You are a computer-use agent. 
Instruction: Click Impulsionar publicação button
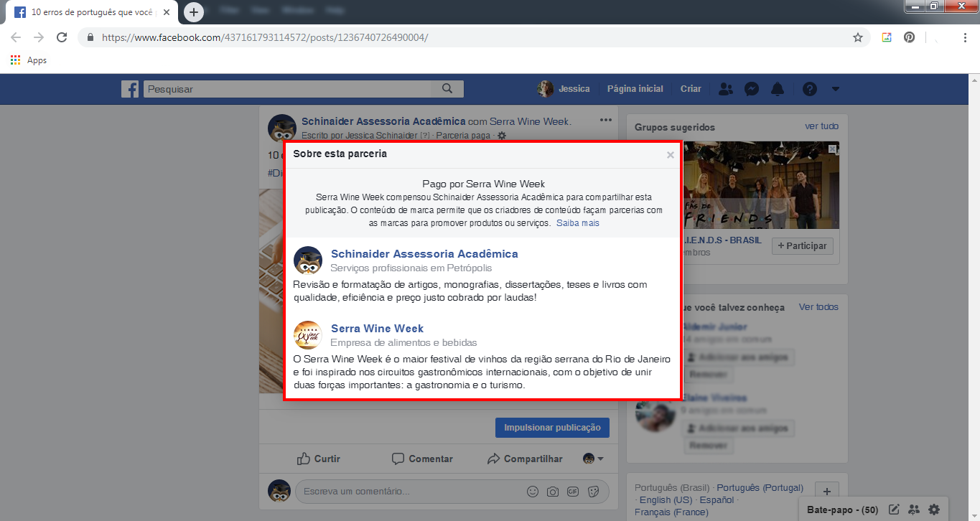[552, 428]
